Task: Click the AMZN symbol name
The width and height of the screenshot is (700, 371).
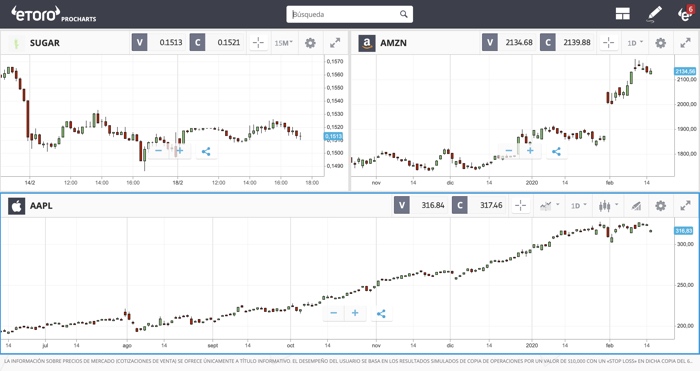Action: click(x=393, y=43)
